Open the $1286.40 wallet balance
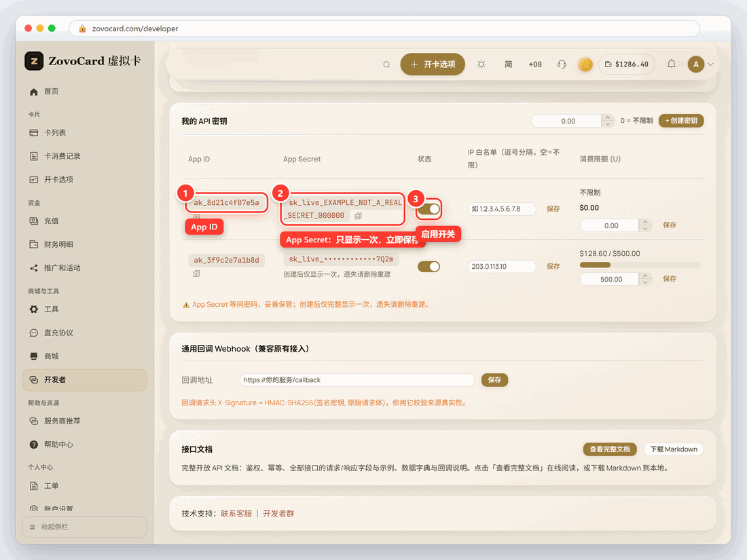Image resolution: width=747 pixels, height=560 pixels. (627, 64)
